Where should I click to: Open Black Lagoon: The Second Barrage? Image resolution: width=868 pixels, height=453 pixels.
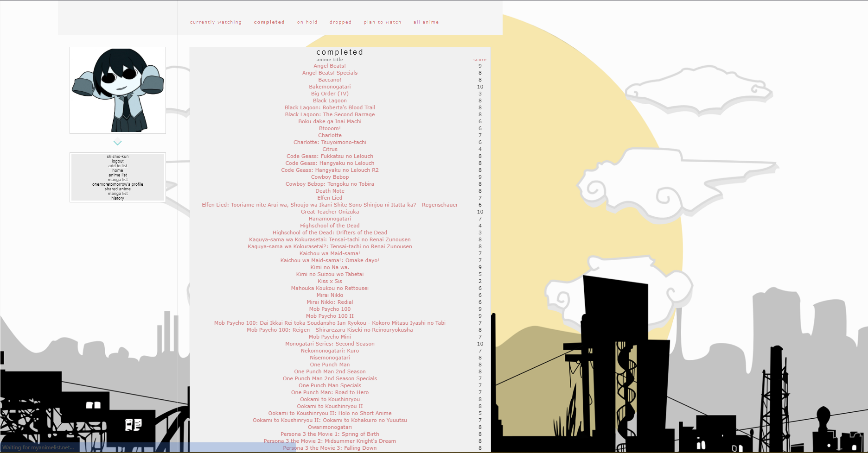[x=330, y=114]
